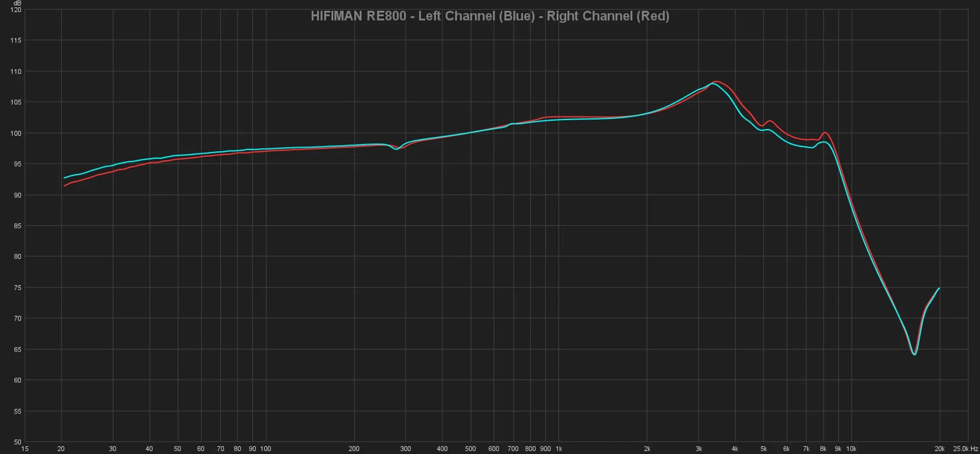Image resolution: width=980 pixels, height=454 pixels.
Task: Click the '100' Hz label on the horizontal axis
Action: click(x=265, y=449)
